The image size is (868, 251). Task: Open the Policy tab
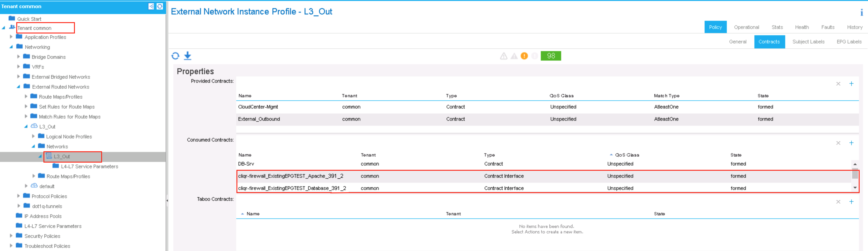click(715, 27)
